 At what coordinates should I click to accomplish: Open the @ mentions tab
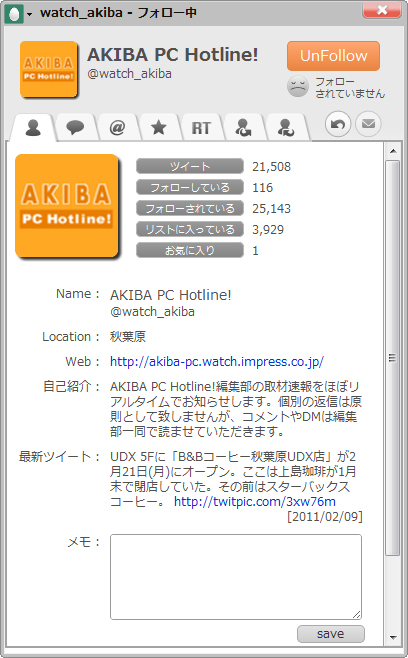coord(117,127)
